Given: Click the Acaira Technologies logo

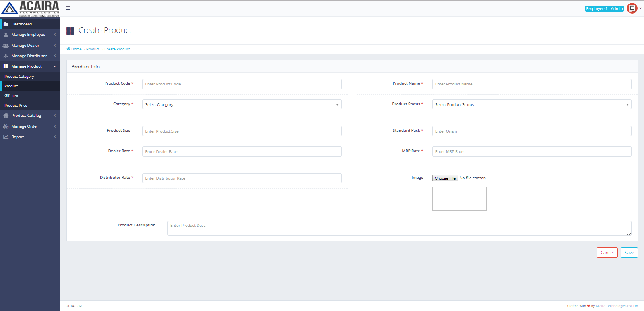Looking at the screenshot, I should click(x=30, y=8).
